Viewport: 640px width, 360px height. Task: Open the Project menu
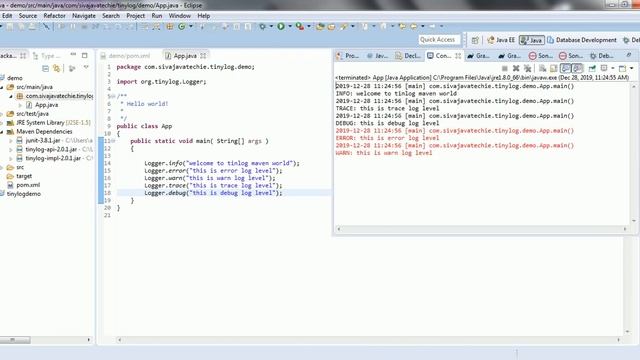[136, 16]
